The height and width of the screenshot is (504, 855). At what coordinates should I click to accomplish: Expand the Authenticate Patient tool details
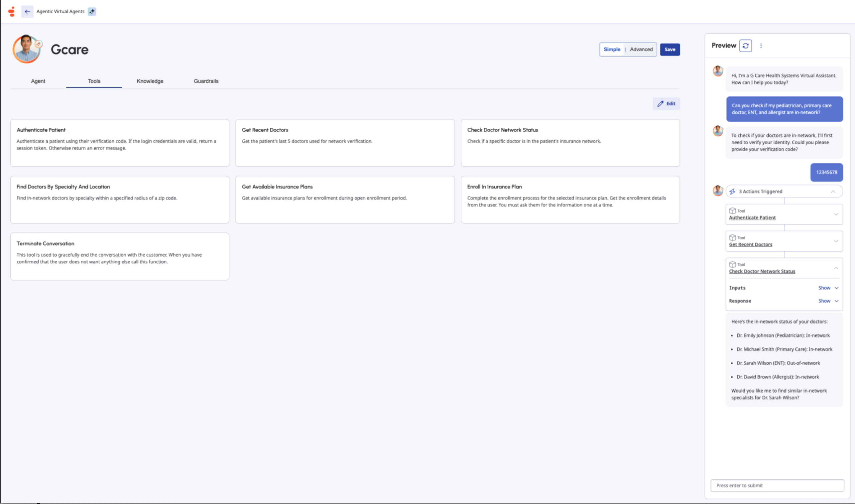point(836,214)
